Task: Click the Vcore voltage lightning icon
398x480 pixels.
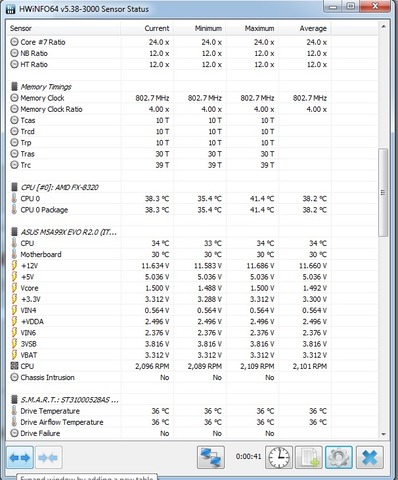Action: pos(14,288)
